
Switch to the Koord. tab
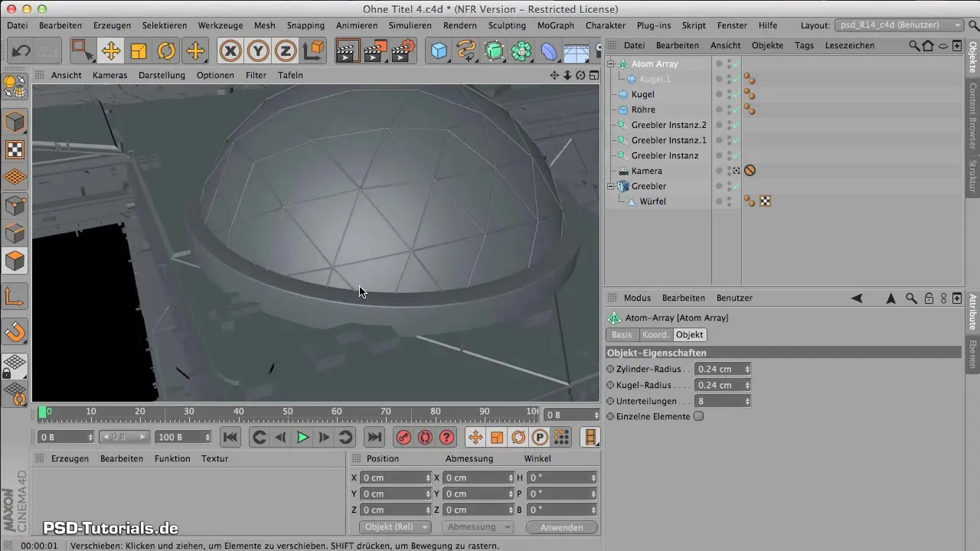pos(655,334)
